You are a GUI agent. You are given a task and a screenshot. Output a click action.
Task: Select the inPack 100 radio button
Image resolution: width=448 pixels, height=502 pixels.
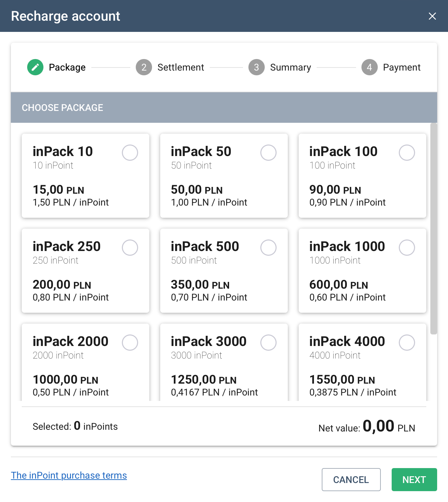pyautogui.click(x=407, y=153)
